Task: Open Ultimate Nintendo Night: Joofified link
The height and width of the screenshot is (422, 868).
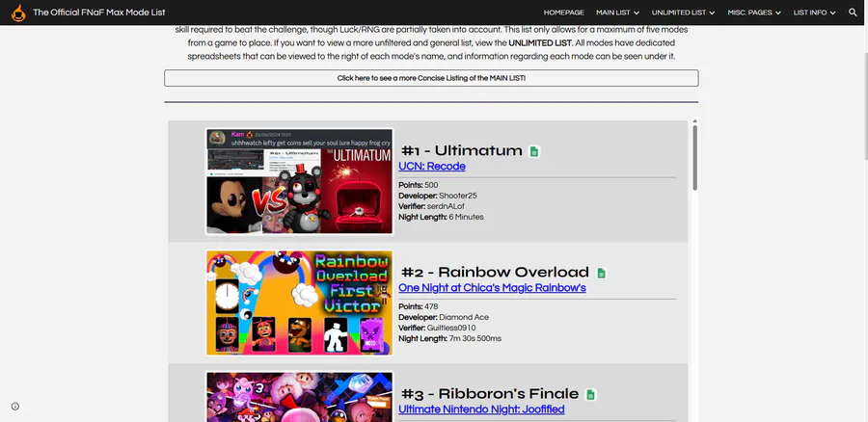Action: (481, 409)
